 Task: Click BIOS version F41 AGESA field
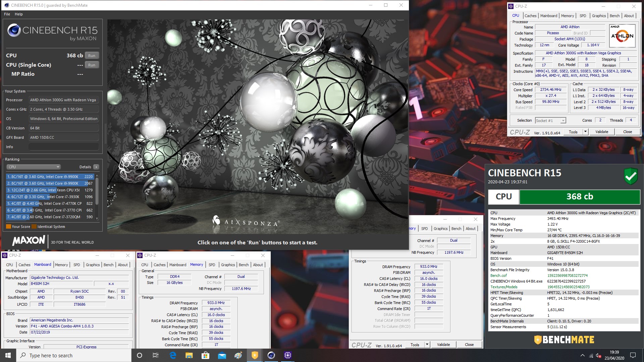79,326
